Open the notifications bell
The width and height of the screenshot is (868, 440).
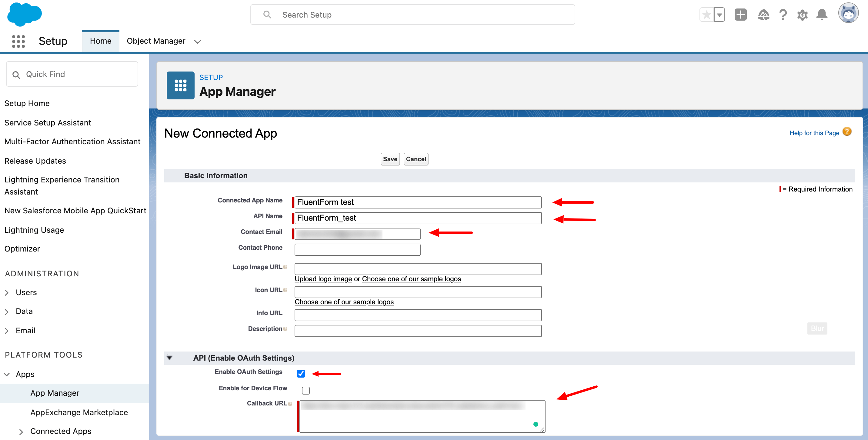coord(822,15)
